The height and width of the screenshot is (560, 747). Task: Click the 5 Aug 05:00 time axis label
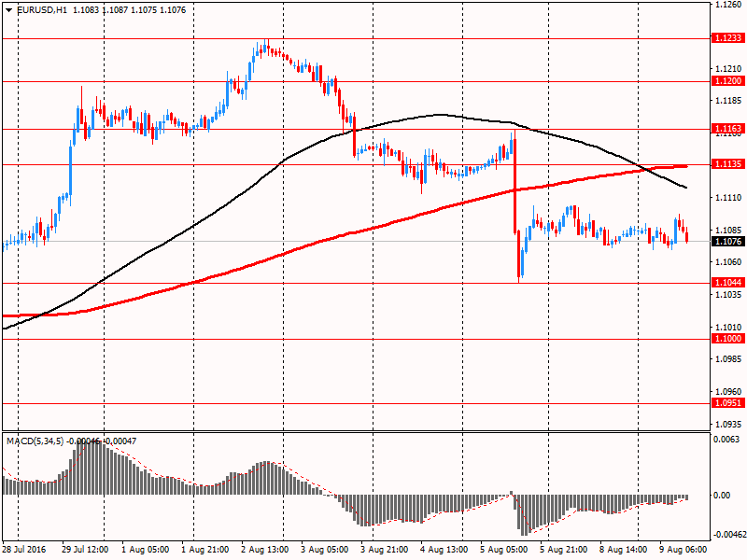click(x=504, y=550)
